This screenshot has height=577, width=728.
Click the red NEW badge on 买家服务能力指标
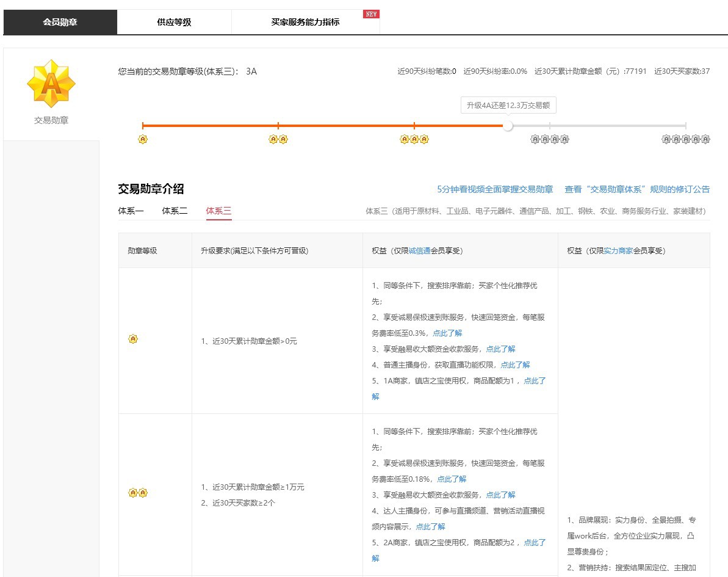[x=371, y=14]
